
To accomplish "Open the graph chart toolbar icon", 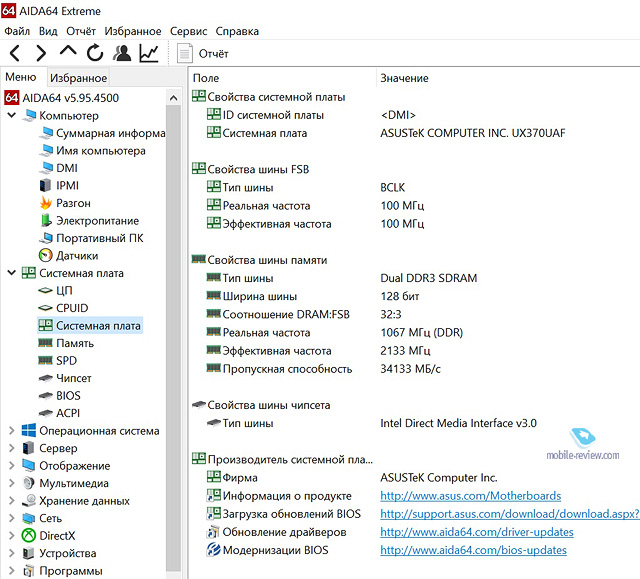I will click(x=149, y=53).
